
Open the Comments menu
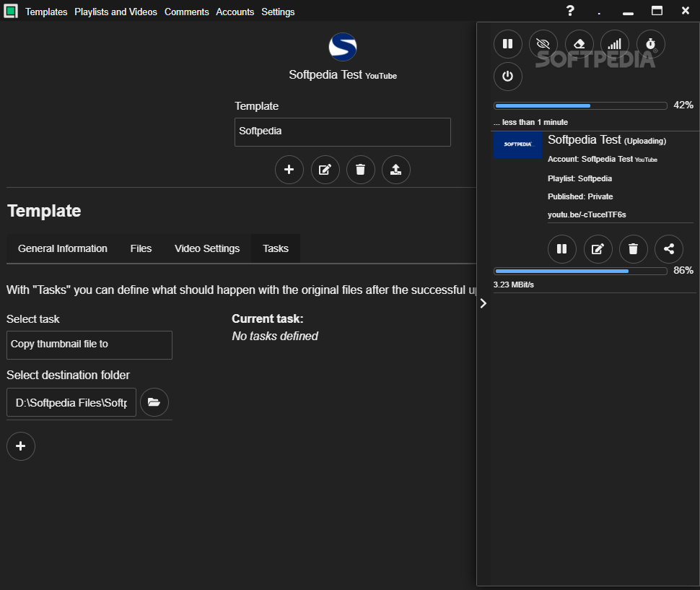[187, 12]
